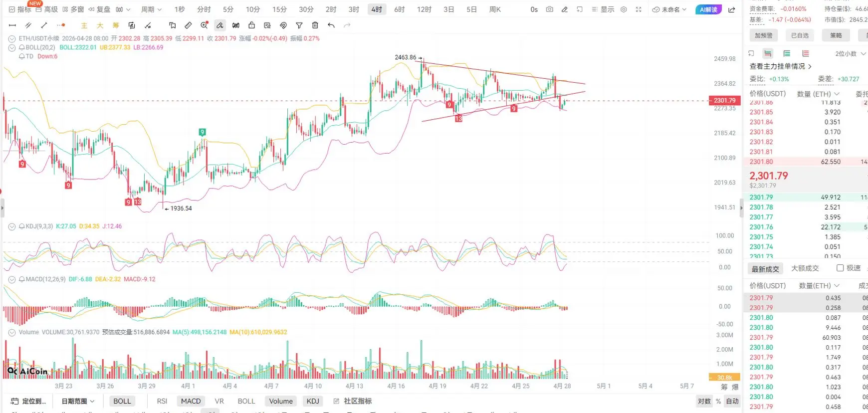Image resolution: width=868 pixels, height=413 pixels.
Task: Collapse the ETH/USDT main chart legend
Action: tap(12, 38)
